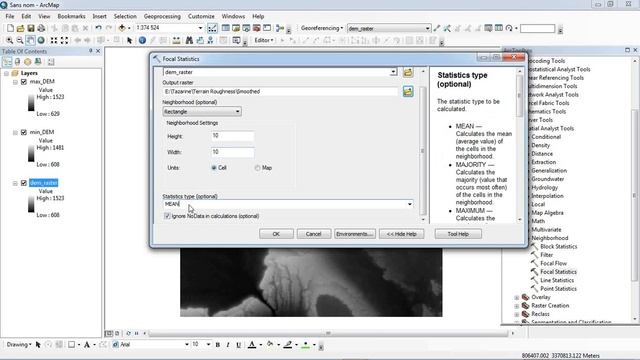
Task: Toggle max_DEM layer visibility checkbox
Action: click(x=24, y=82)
